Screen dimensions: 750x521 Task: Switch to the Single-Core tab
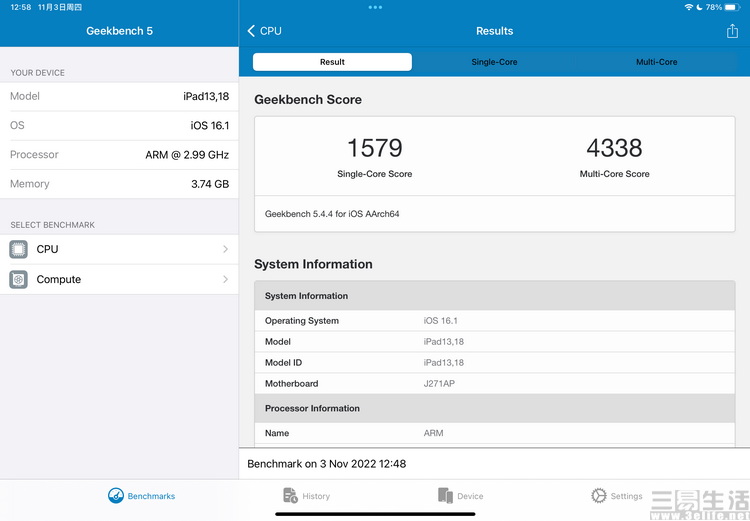[x=494, y=62]
